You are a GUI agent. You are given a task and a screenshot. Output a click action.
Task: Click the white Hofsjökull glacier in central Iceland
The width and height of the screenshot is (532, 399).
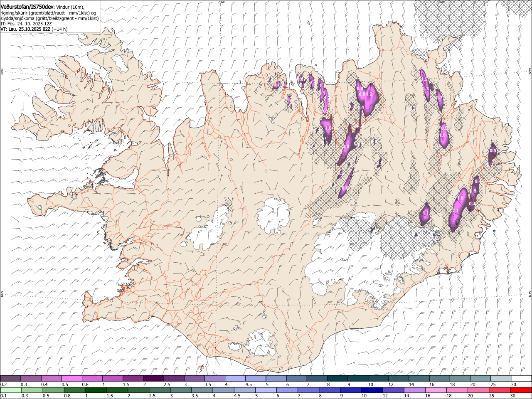pyautogui.click(x=273, y=216)
